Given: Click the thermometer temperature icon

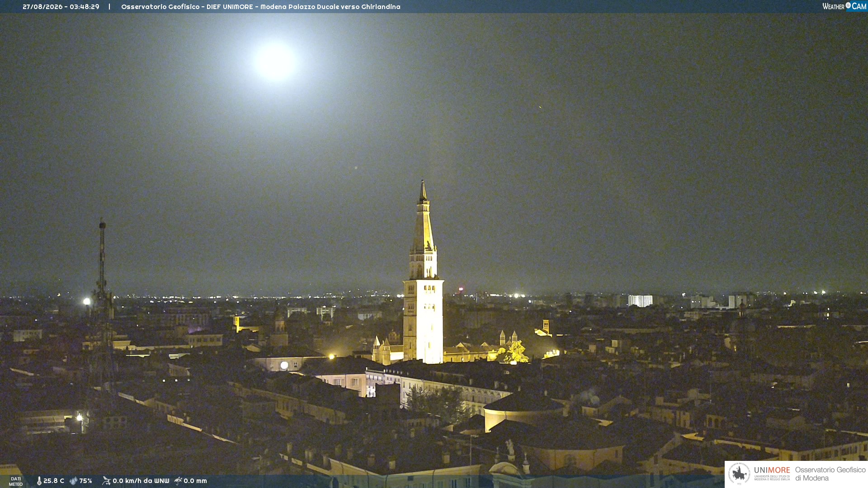Looking at the screenshot, I should point(39,481).
